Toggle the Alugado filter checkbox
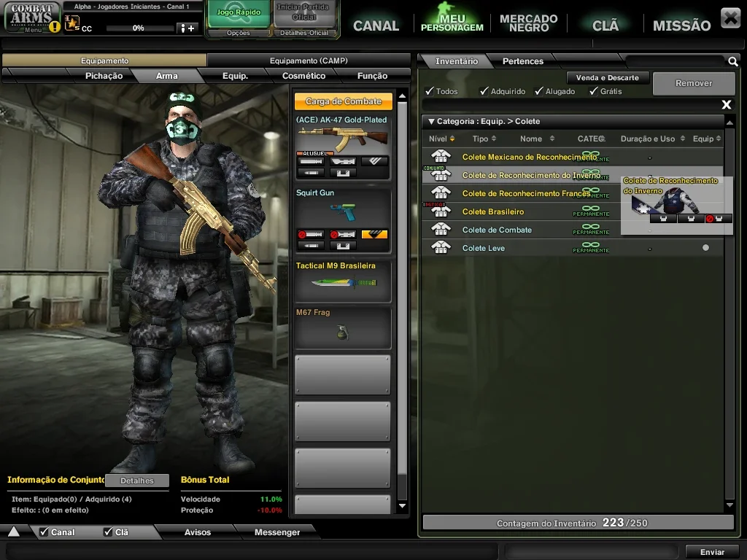Screen dimensions: 747x560 tap(539, 91)
